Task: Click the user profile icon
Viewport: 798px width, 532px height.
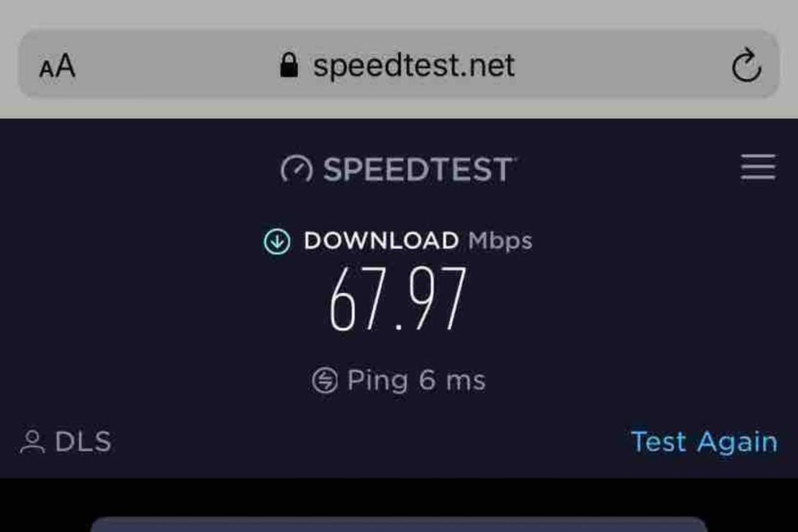Action: [32, 442]
